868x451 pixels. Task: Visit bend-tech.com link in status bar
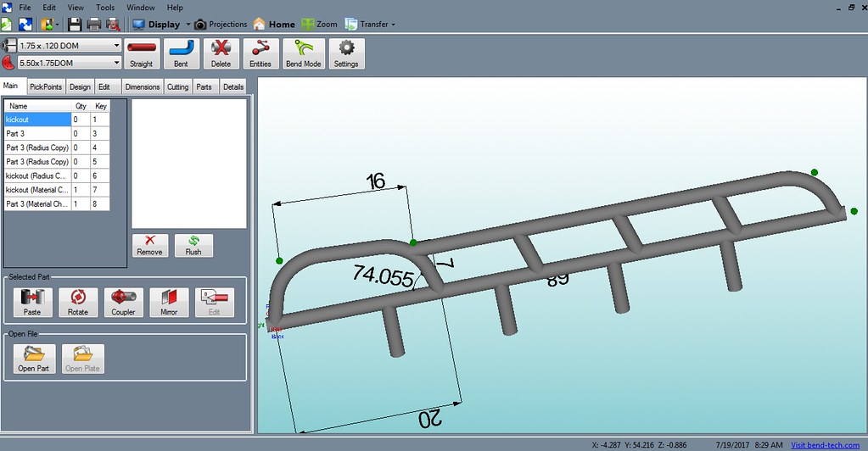[825, 445]
